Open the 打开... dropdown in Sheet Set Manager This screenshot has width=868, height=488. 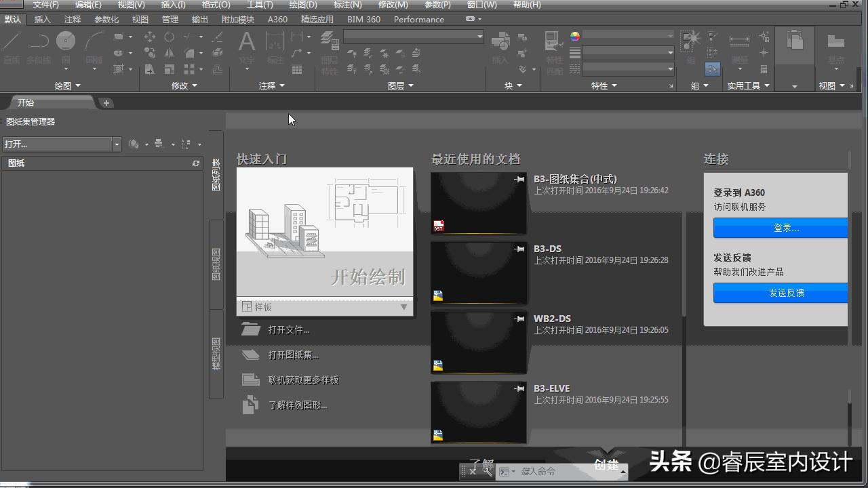116,144
